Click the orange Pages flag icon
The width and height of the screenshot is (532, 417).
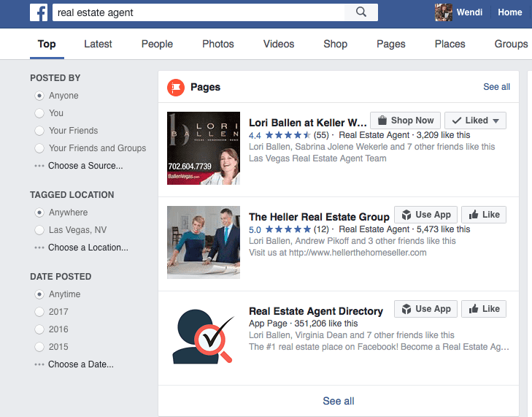click(176, 88)
